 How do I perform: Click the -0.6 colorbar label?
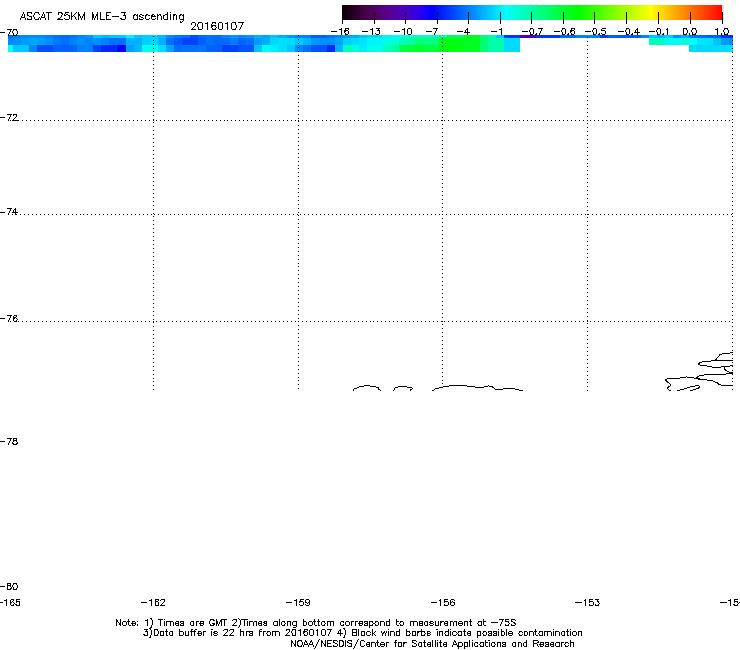[564, 32]
